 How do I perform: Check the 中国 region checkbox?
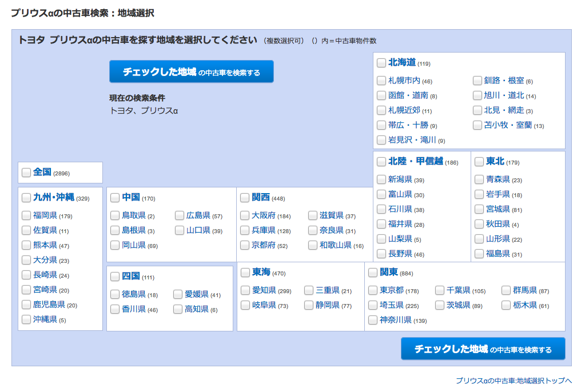click(x=115, y=198)
